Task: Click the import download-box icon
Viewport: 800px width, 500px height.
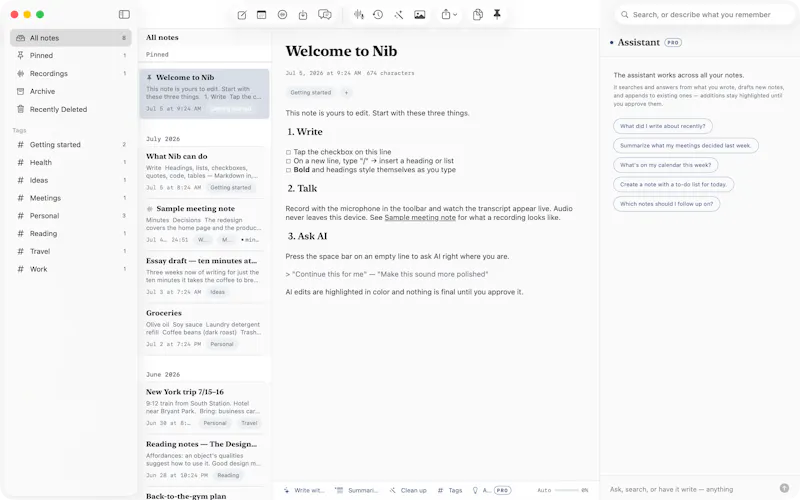Action: pos(303,15)
